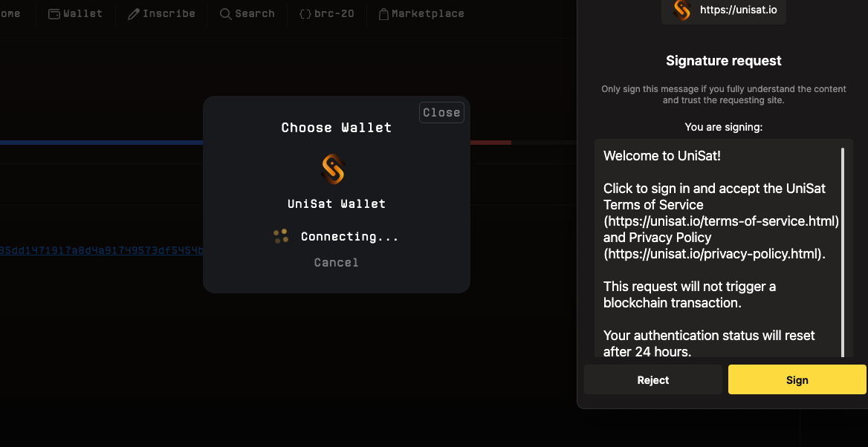Viewport: 868px width, 447px height.
Task: Click the 'will not trigger a blockchain transaction' text
Action: pyautogui.click(x=690, y=295)
